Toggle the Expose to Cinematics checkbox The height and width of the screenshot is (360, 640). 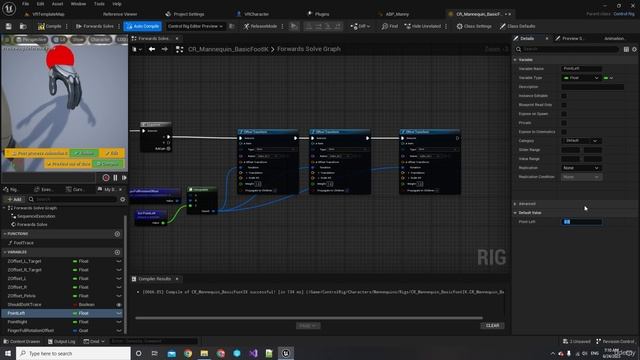564,132
